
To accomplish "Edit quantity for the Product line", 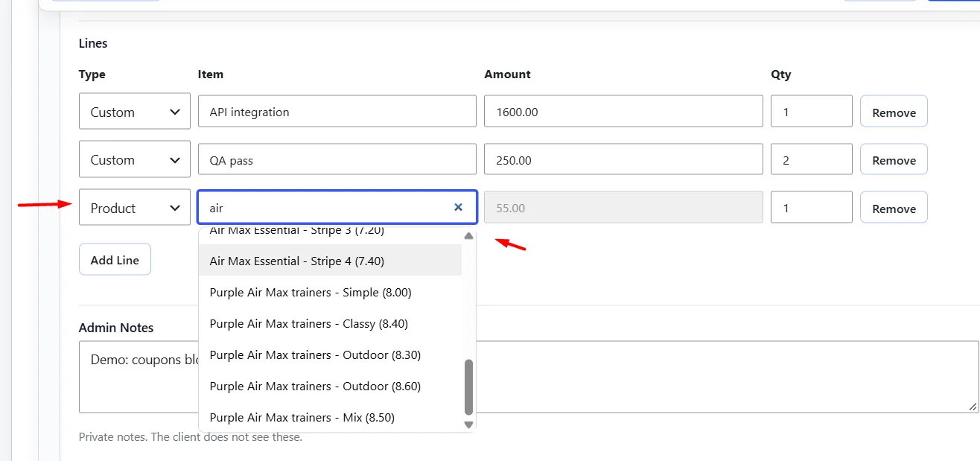I will (x=812, y=208).
